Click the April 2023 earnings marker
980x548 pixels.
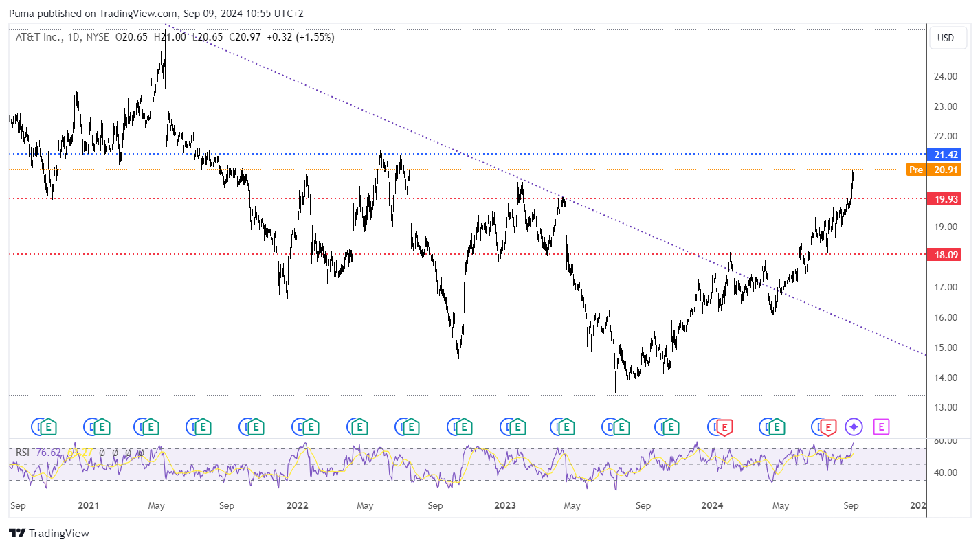coord(566,427)
